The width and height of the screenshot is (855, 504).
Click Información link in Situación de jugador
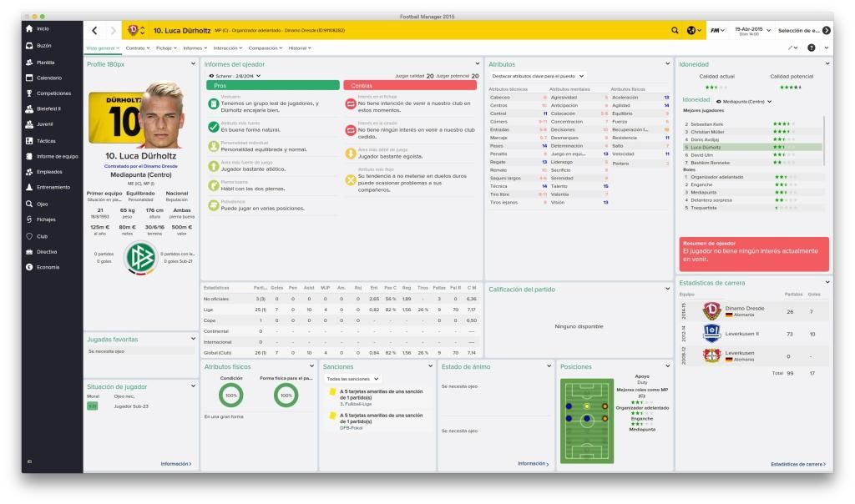click(x=175, y=464)
